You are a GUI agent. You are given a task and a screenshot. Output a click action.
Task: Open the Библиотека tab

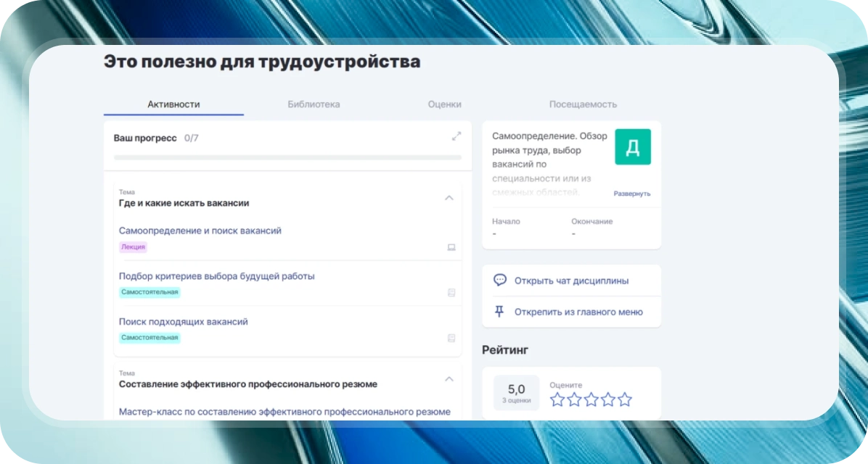tap(314, 104)
